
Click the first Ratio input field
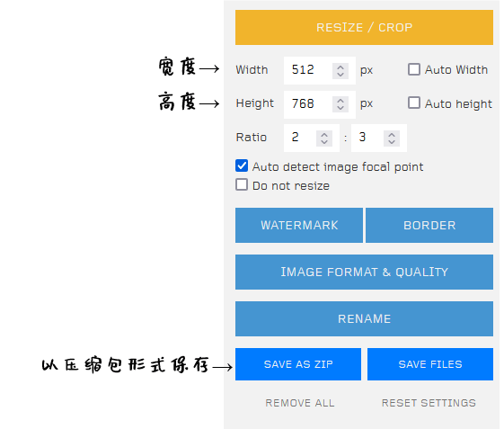pyautogui.click(x=312, y=138)
